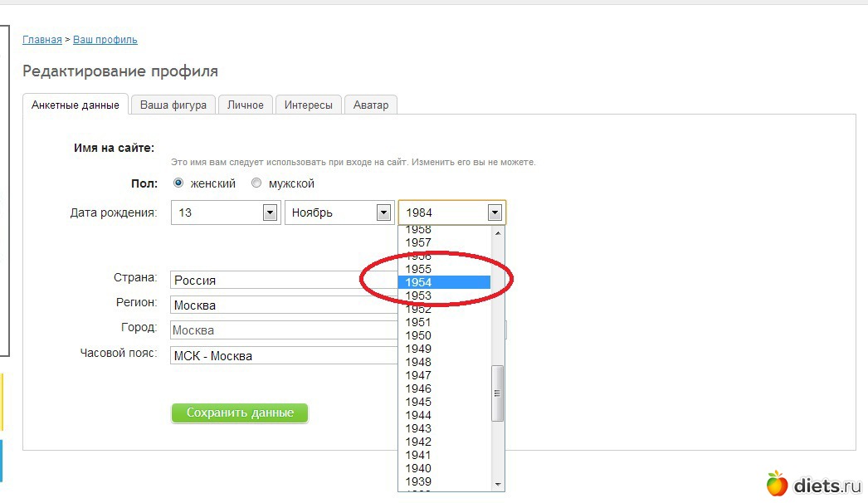Follow the Ваш профиль breadcrumb link
Image resolution: width=868 pixels, height=503 pixels.
[105, 40]
